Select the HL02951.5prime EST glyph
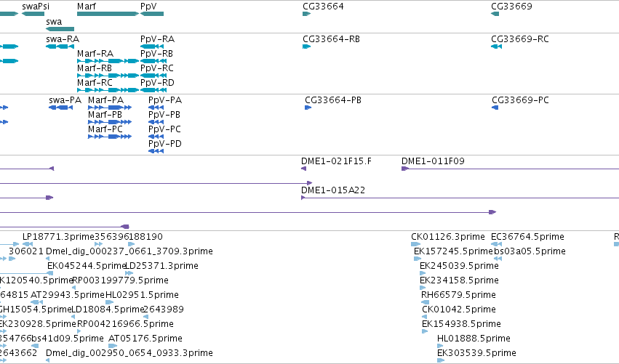619x364 pixels. (109, 303)
